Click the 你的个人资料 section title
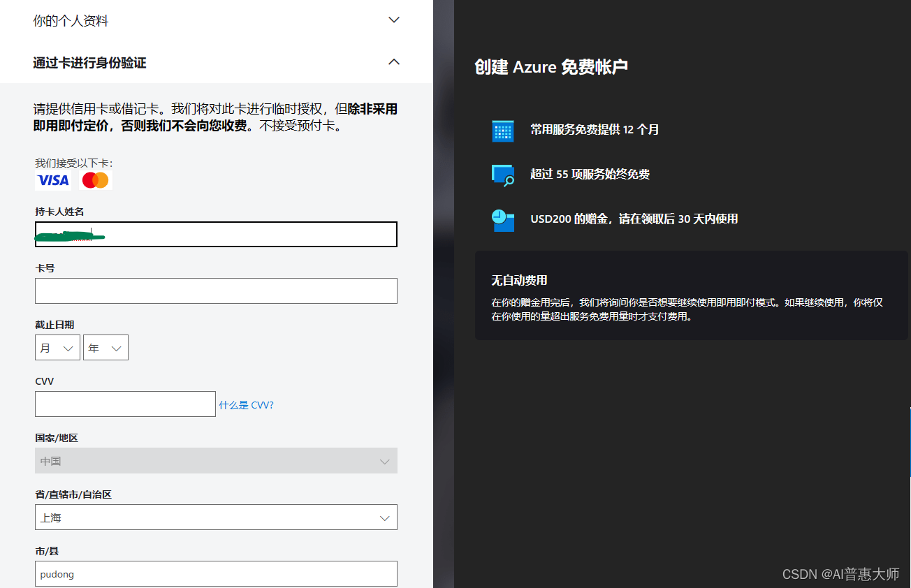Viewport: 911px width, 588px height. [x=71, y=21]
